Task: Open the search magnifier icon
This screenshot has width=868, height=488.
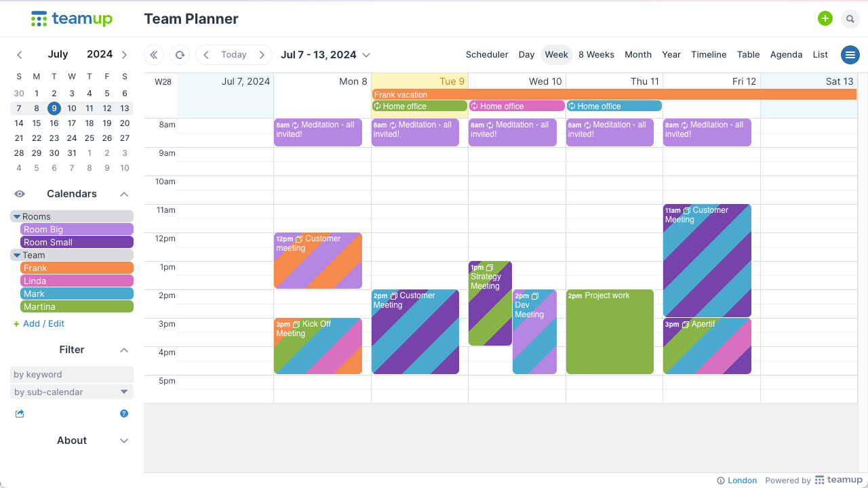Action: (850, 19)
